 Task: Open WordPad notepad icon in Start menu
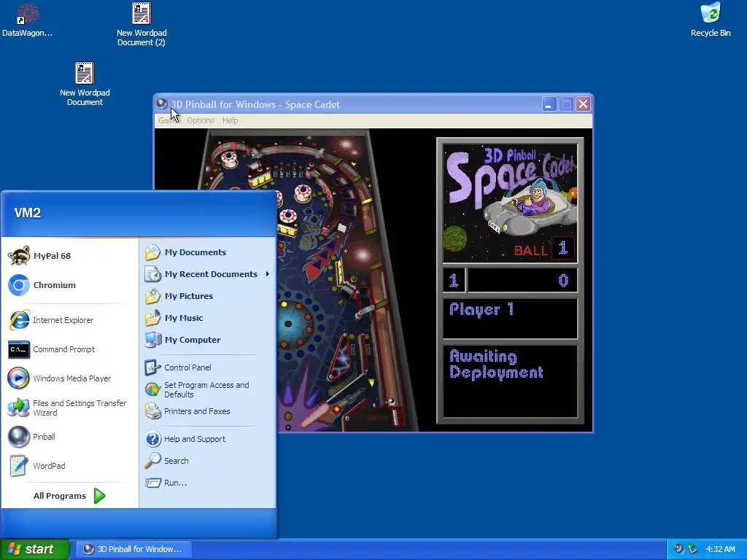(19, 466)
